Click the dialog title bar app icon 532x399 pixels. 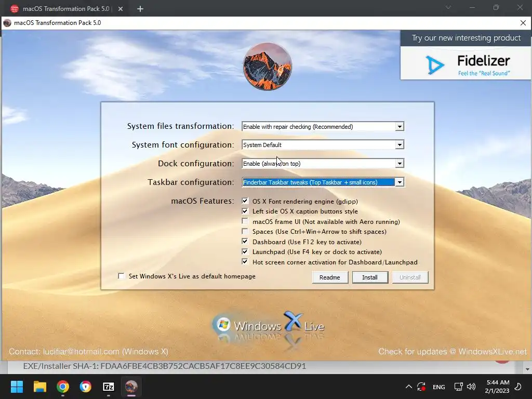7,23
